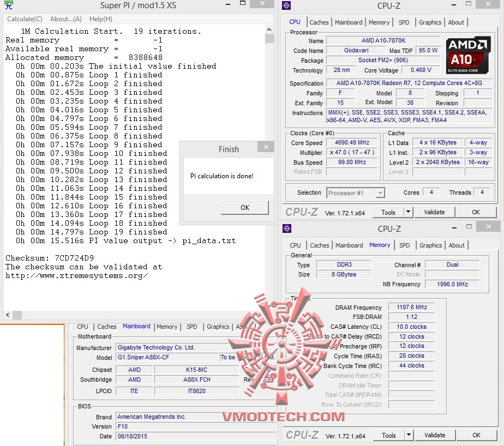
Task: Select Caches tab in Mainboard CPU-Z window
Action: tap(107, 327)
